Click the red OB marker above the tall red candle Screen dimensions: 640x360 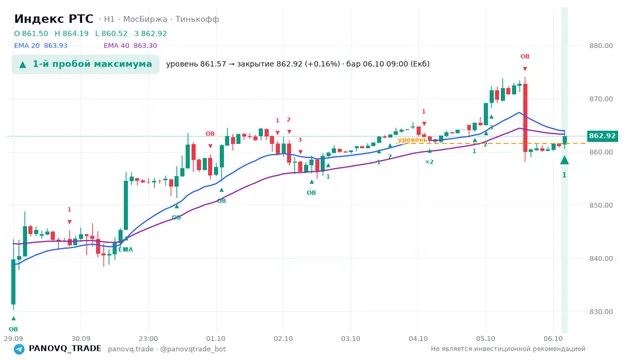(525, 56)
